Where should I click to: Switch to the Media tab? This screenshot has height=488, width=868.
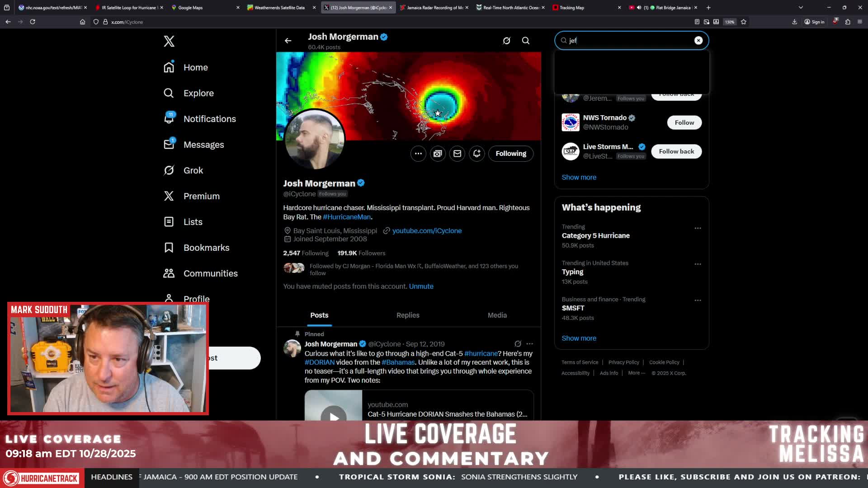(497, 315)
